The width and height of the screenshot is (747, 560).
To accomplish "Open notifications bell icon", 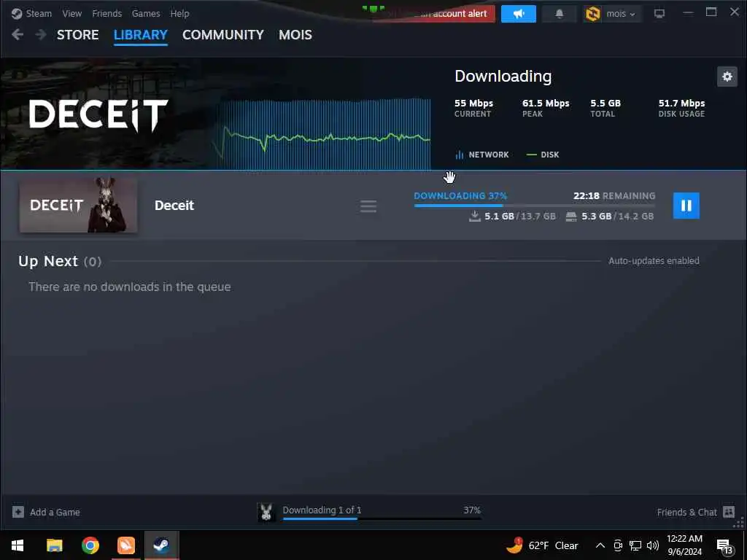I will pos(560,14).
